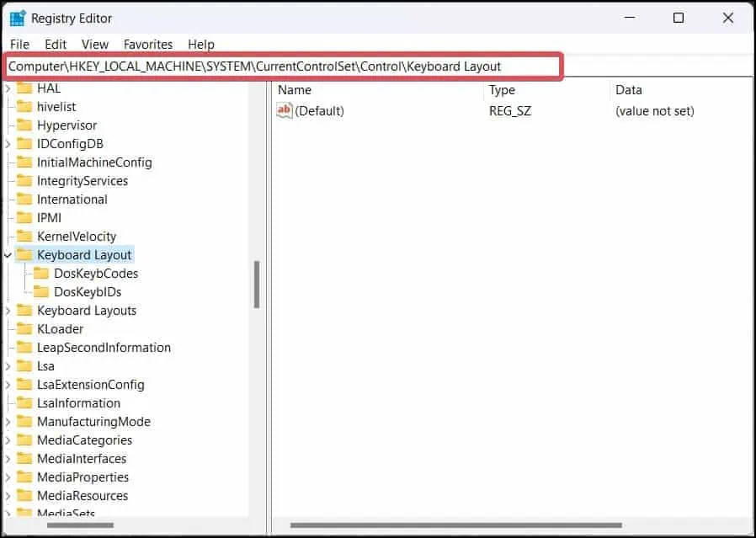The height and width of the screenshot is (538, 756).
Task: Open the Favorites menu
Action: click(148, 45)
